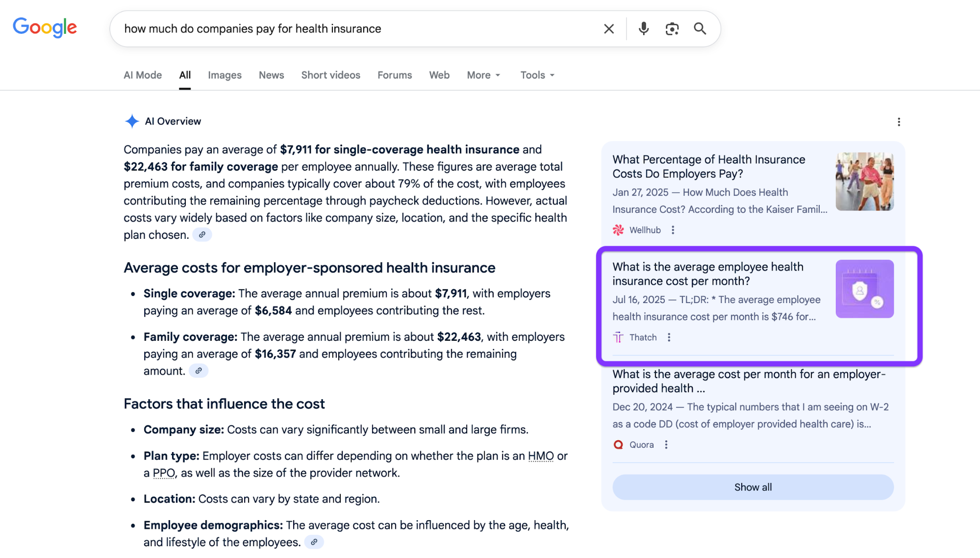
Task: Go to Google home via logo
Action: 45,27
